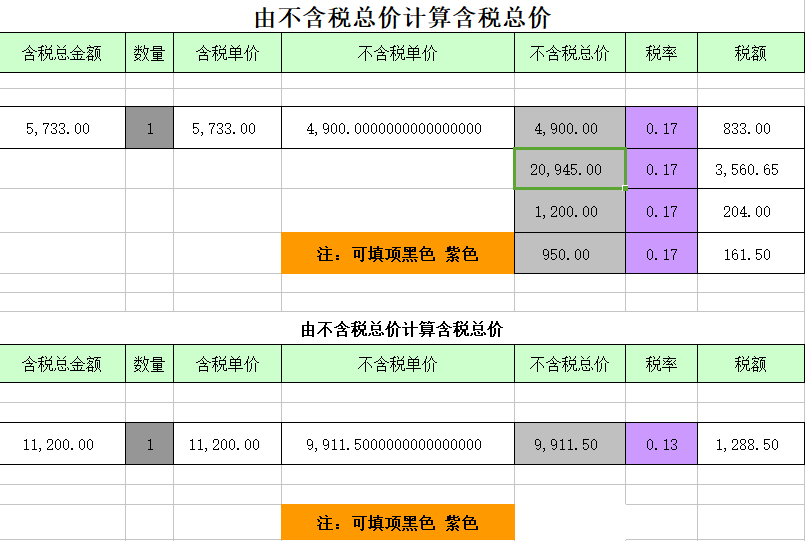Select the gray 9,911.50 cell
Image resolution: width=805 pixels, height=541 pixels.
(x=570, y=444)
